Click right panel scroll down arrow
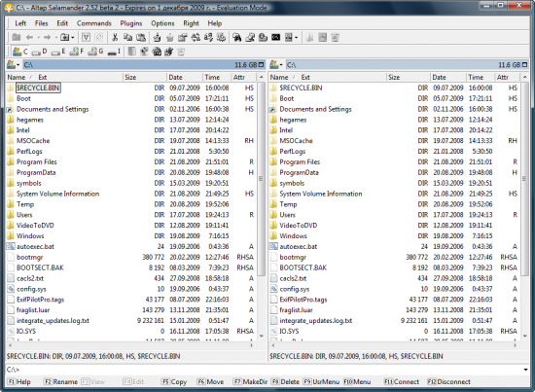The width and height of the screenshot is (535, 392). pyautogui.click(x=524, y=336)
